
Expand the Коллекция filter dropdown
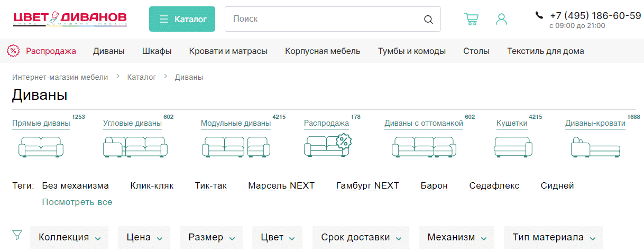pos(69,237)
